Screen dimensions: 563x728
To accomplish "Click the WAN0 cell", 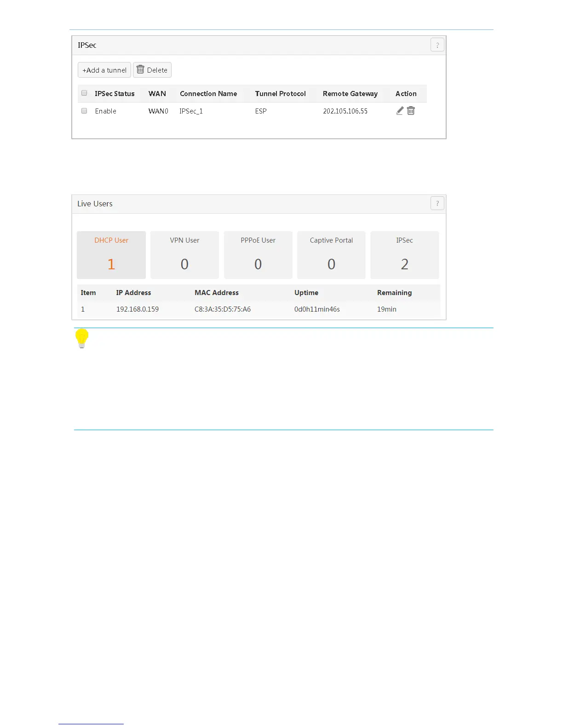I will tap(158, 111).
